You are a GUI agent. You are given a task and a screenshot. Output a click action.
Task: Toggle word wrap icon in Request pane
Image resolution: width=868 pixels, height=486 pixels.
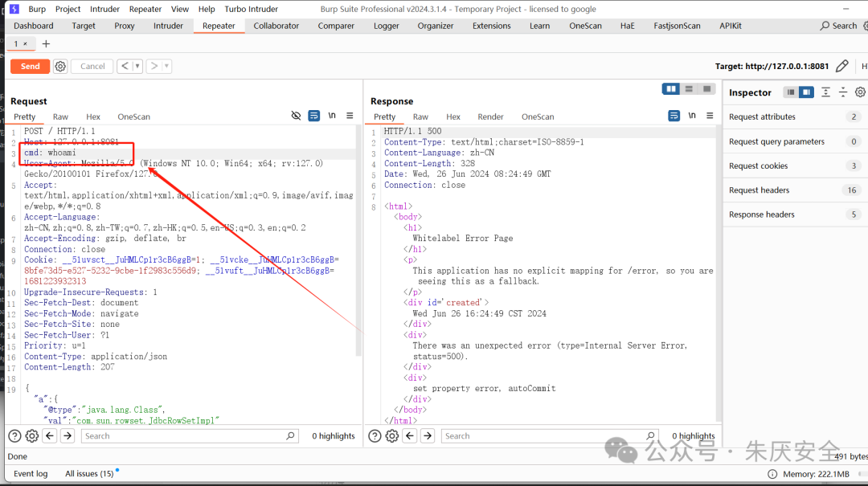click(314, 116)
